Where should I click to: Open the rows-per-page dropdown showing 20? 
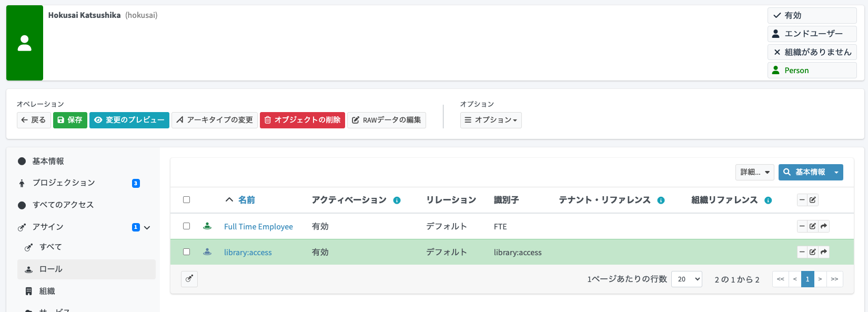[687, 279]
